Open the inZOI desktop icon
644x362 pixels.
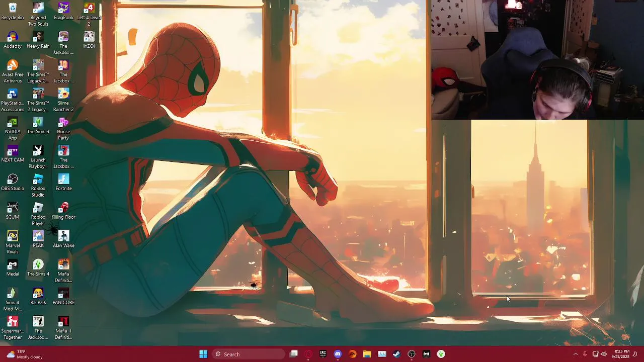(x=89, y=40)
